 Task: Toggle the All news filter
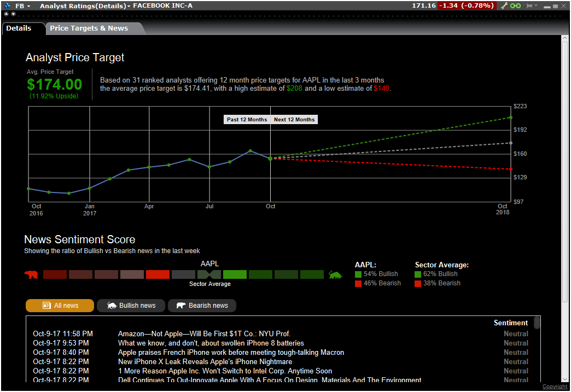point(60,306)
